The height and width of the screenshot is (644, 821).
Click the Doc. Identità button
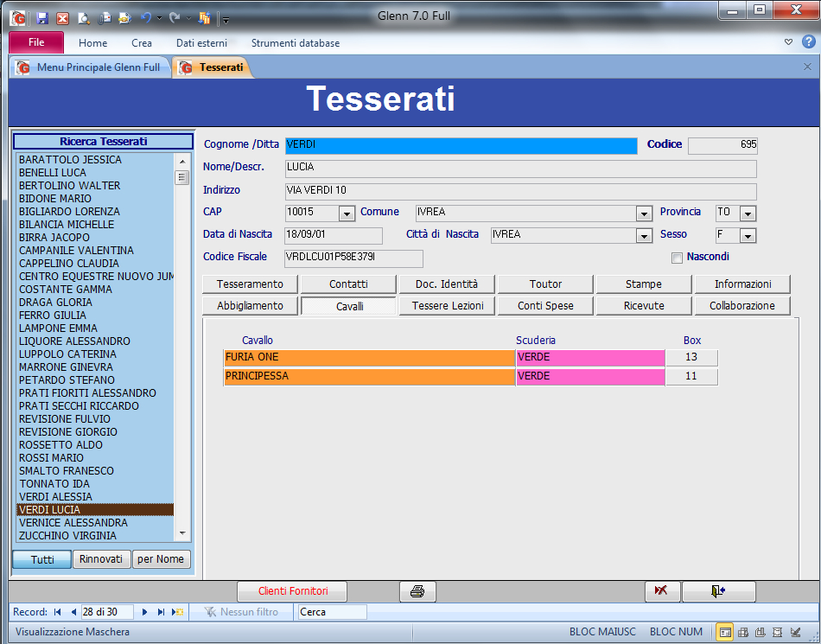[447, 284]
